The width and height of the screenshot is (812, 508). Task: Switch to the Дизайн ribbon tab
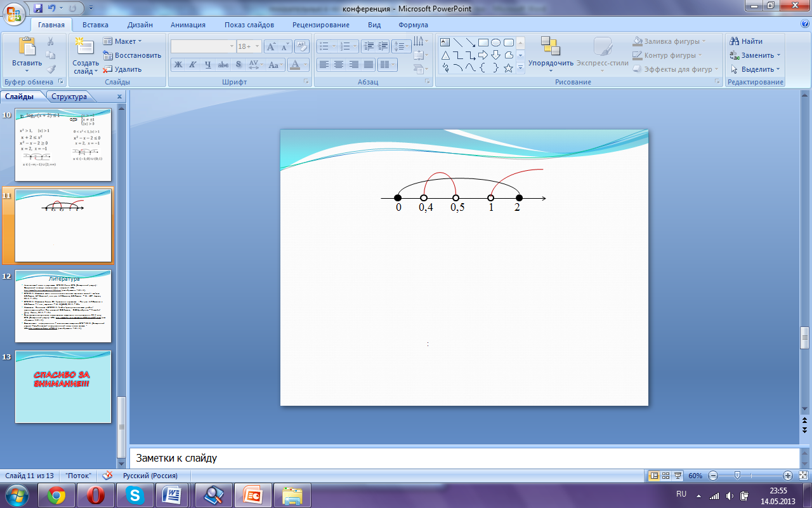pos(140,25)
